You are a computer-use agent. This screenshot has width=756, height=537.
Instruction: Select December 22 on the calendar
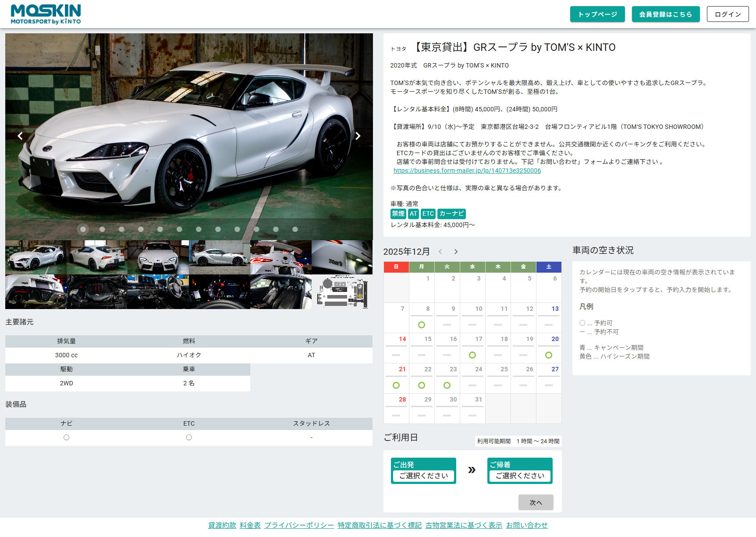coord(422,378)
